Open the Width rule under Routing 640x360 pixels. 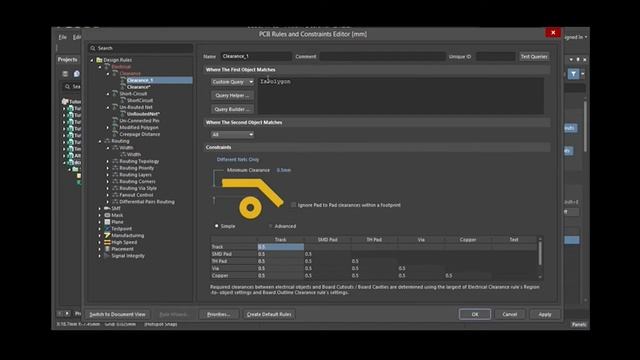134,155
